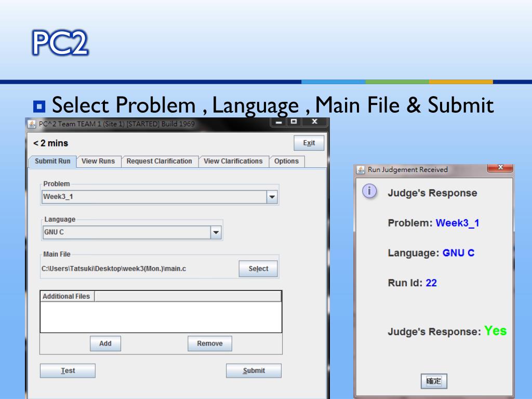532x399 pixels.
Task: Close the Run Judgement Received dialog
Action: 500,168
